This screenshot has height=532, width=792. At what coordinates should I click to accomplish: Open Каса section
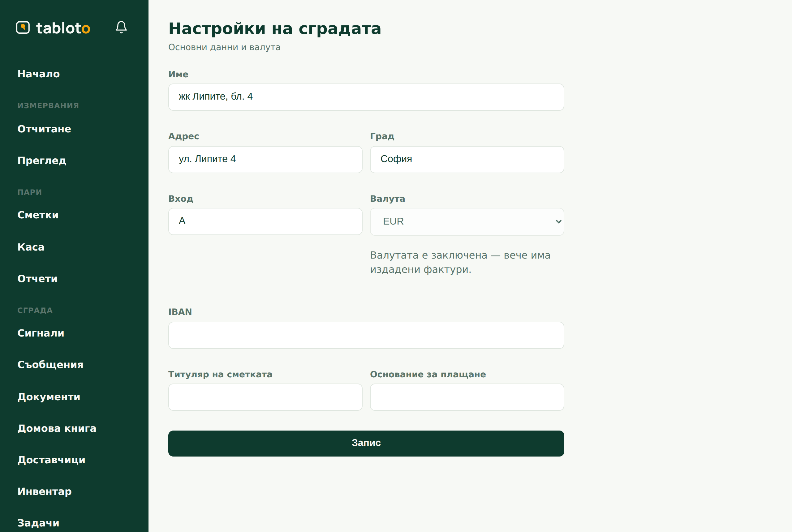pyautogui.click(x=31, y=247)
